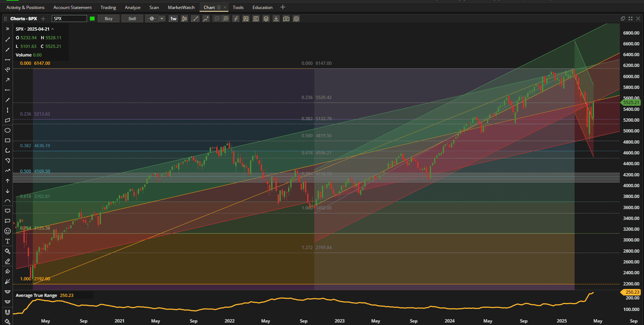The image size is (644, 325).
Task: Select the rectangle drawing tool
Action: pyautogui.click(x=7, y=140)
